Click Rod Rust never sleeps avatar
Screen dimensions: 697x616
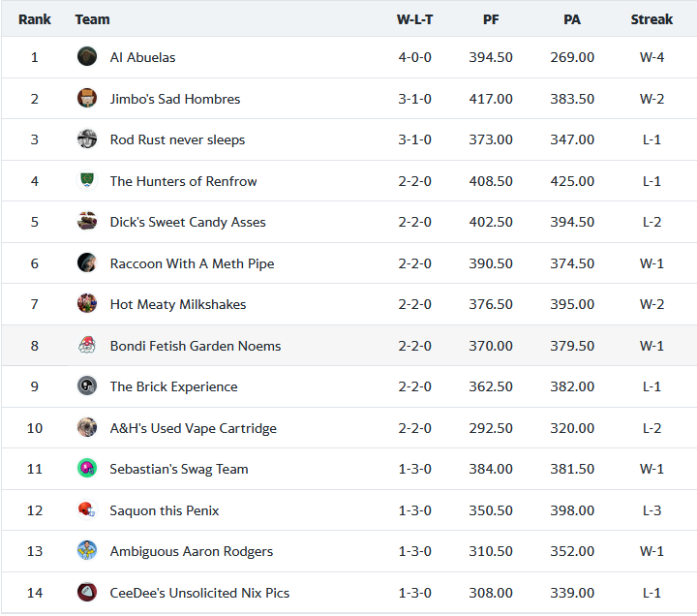point(87,139)
